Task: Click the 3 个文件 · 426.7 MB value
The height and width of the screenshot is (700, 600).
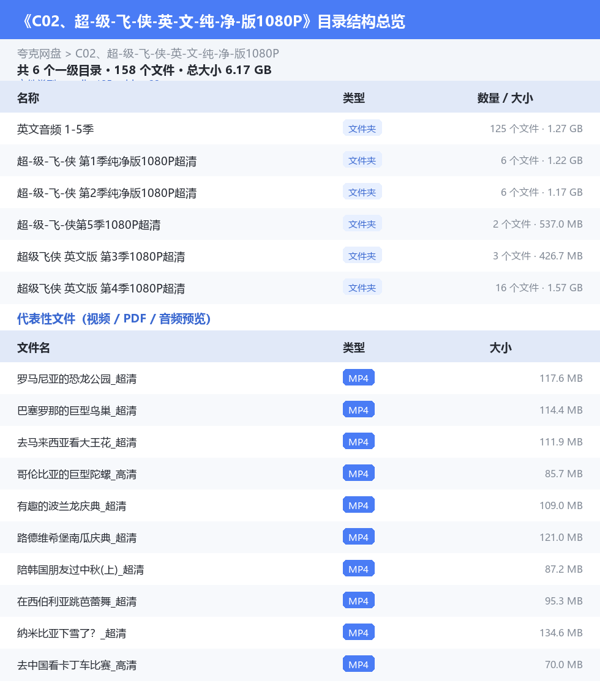Action: pos(538,256)
